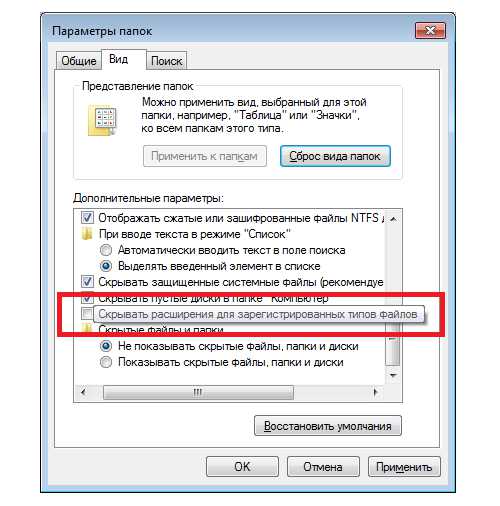This screenshot has width=500, height=506.
Task: Uncheck Скрывать защищенные системные файлы
Action: pyautogui.click(x=87, y=282)
